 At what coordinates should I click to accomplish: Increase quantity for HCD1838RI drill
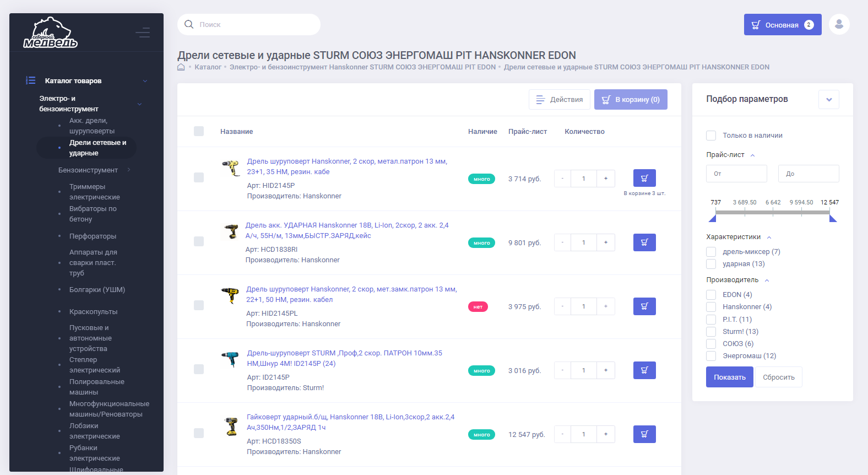pos(606,242)
